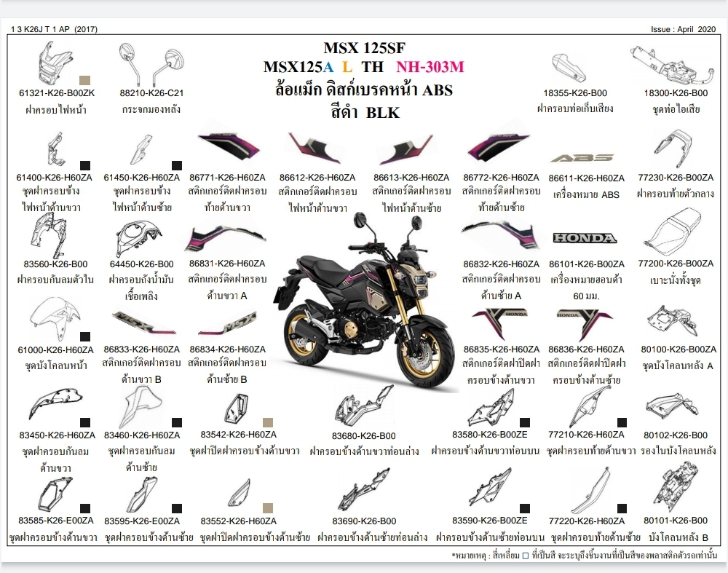Click the fuel tank cover image 64450-K26-B00
The width and height of the screenshot is (728, 573).
(x=139, y=238)
